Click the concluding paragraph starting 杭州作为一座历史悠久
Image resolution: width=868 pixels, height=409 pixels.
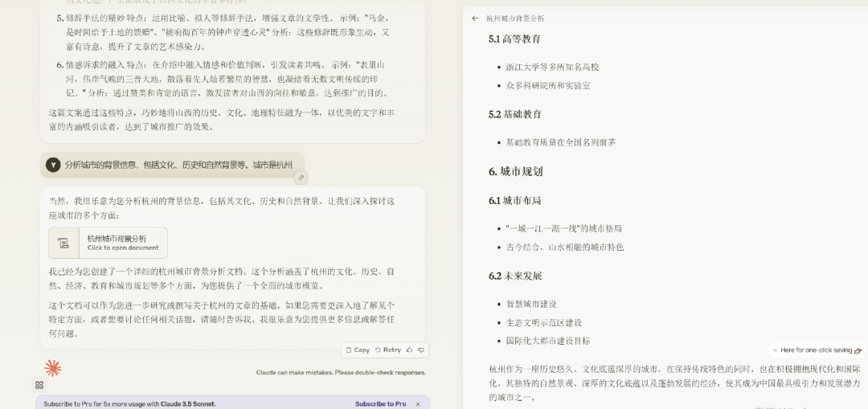[x=674, y=383]
